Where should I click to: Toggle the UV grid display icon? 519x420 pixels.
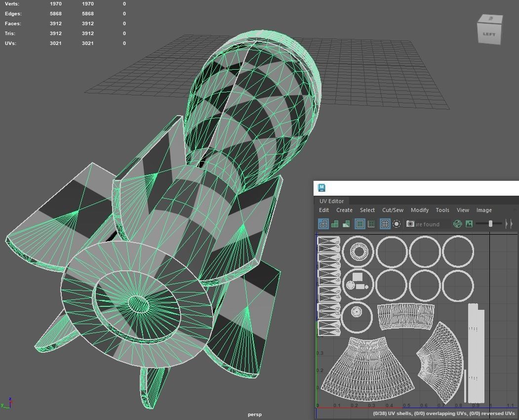click(x=385, y=224)
